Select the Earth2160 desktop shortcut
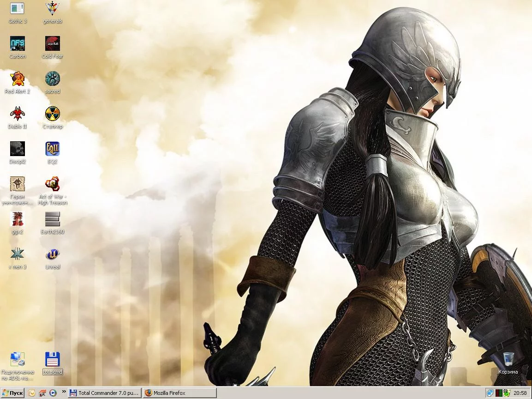532x399 pixels. click(52, 223)
